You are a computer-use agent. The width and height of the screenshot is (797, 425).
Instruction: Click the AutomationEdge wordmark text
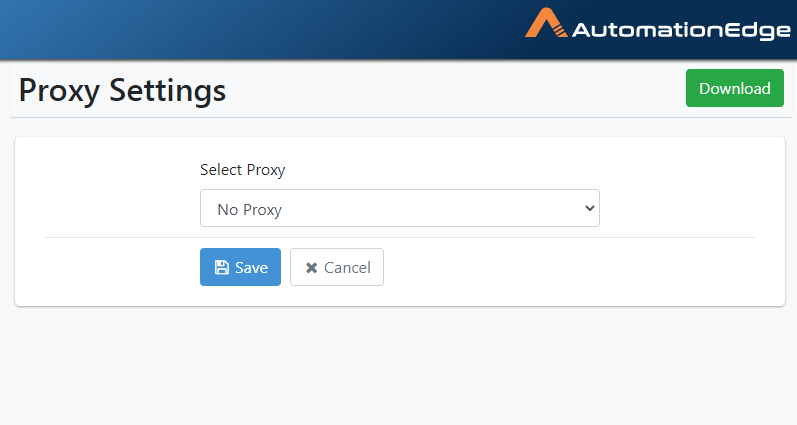681,30
